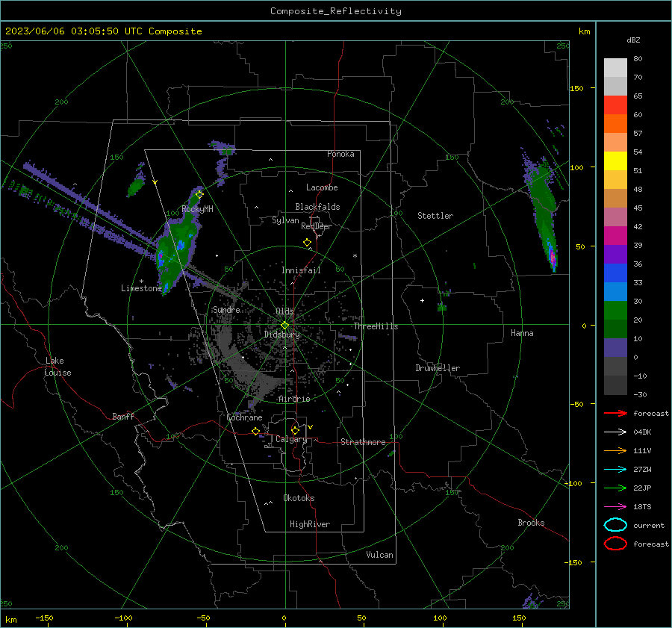Click the Brooks label
The image size is (672, 628).
[531, 523]
